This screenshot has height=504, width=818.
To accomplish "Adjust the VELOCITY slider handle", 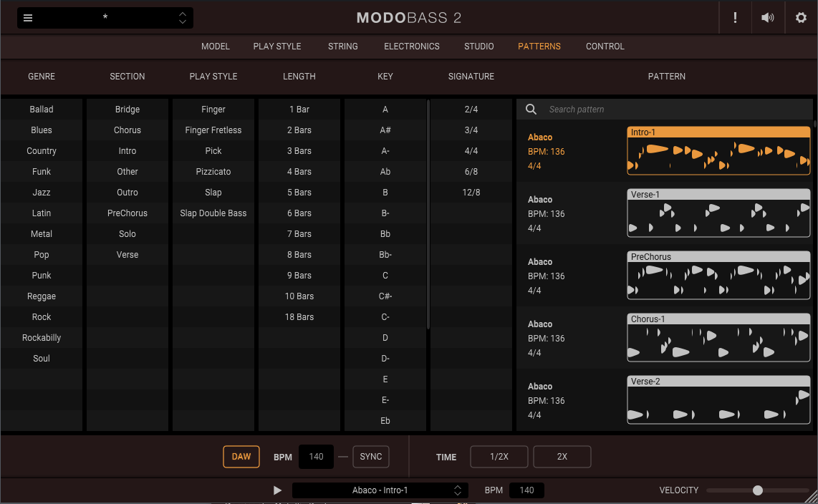I will pyautogui.click(x=758, y=490).
